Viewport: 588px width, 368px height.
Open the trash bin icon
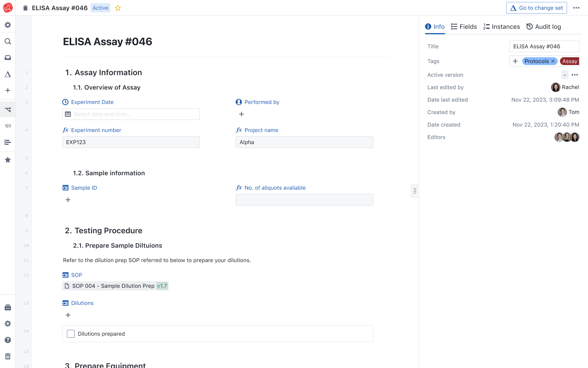pyautogui.click(x=7, y=356)
